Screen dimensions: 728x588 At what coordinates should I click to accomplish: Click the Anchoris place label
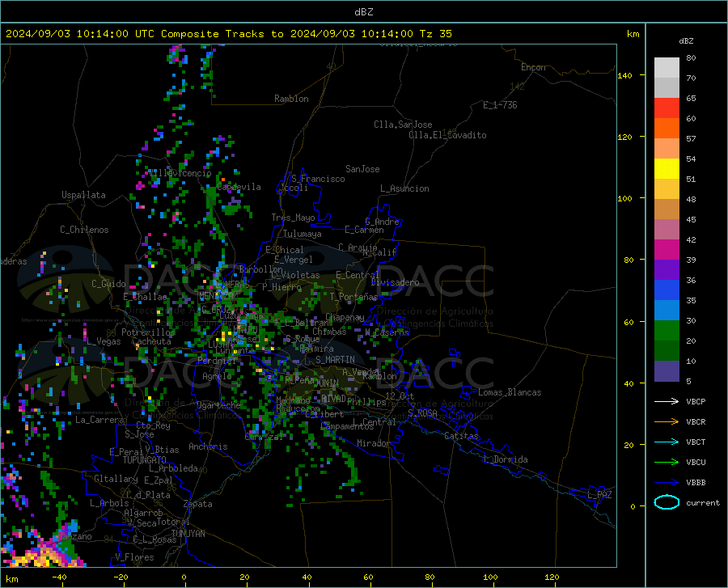pyautogui.click(x=208, y=446)
